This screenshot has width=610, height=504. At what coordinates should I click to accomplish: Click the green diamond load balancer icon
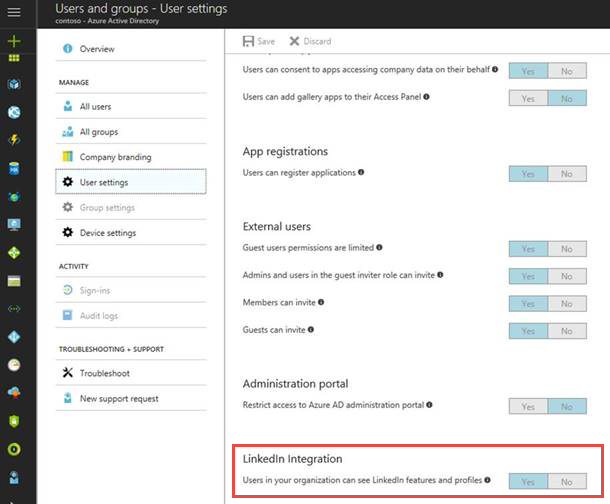(x=14, y=253)
